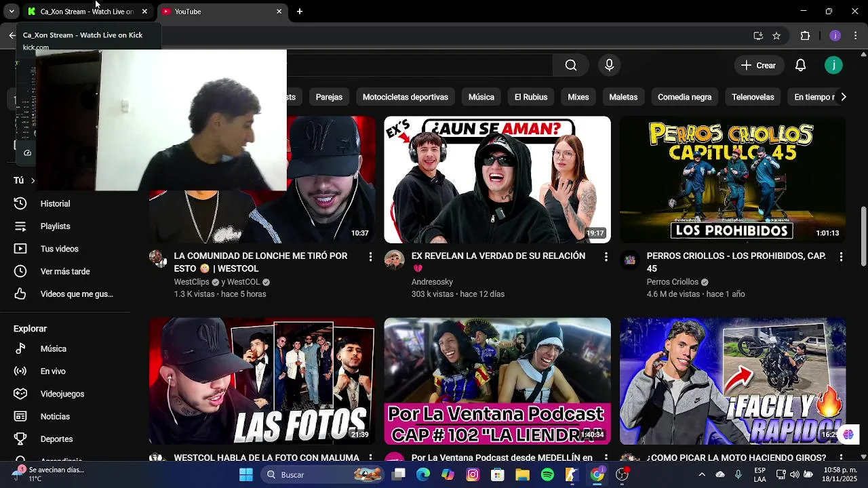Click the YouTube search magnifier button
This screenshot has width=868, height=488.
click(571, 65)
